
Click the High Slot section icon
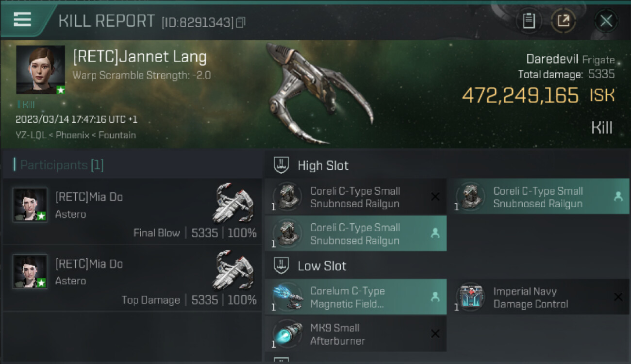[282, 165]
